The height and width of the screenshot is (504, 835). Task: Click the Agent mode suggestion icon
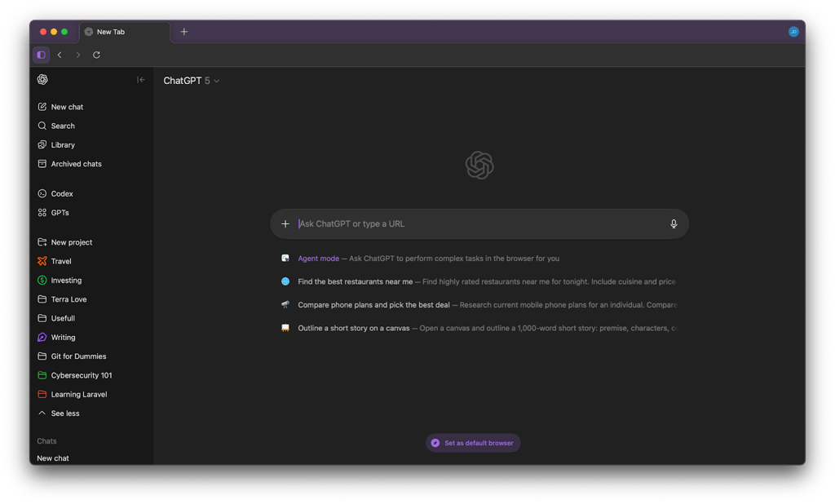pos(285,258)
